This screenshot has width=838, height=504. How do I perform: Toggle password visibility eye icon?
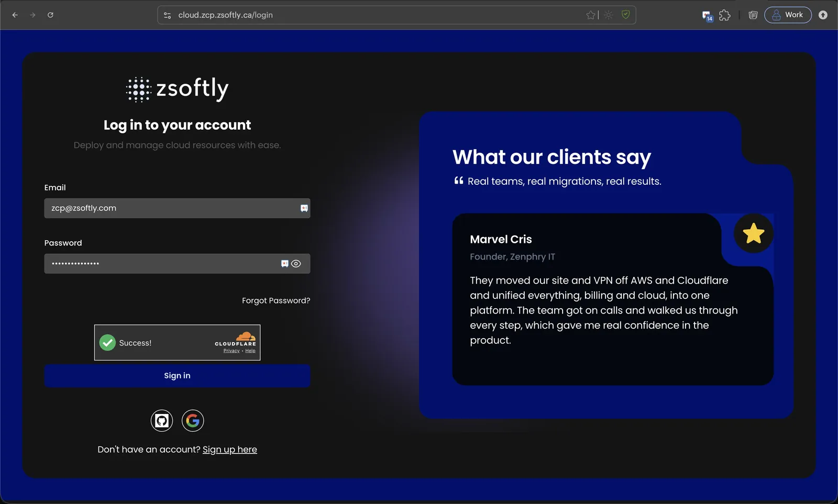coord(296,264)
